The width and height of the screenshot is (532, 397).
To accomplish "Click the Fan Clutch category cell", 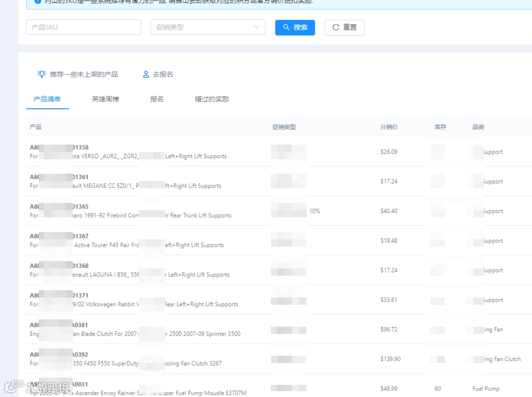I will 502,359.
